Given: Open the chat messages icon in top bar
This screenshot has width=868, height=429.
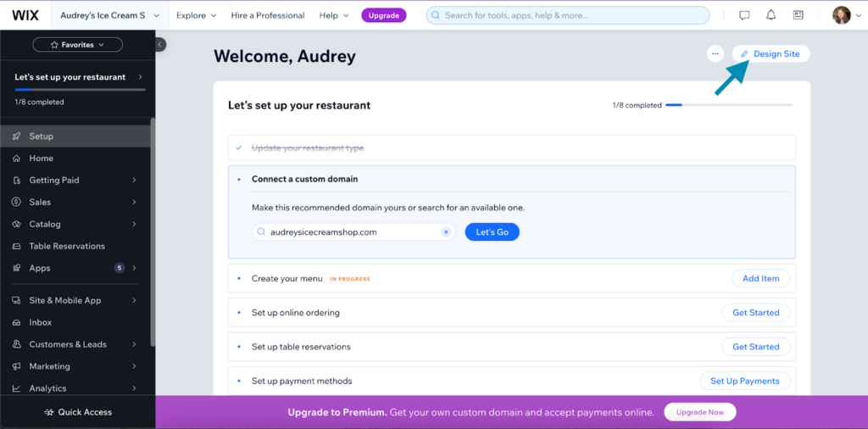Looking at the screenshot, I should point(744,15).
